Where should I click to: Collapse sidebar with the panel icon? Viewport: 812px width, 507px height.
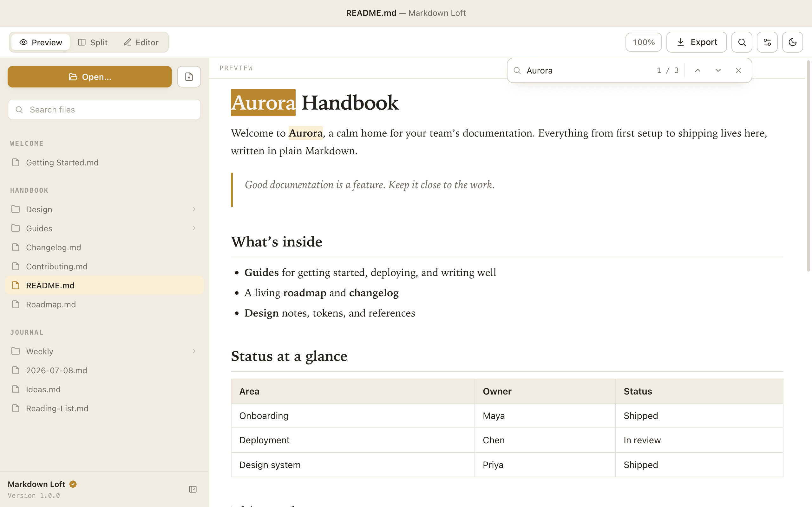click(193, 489)
